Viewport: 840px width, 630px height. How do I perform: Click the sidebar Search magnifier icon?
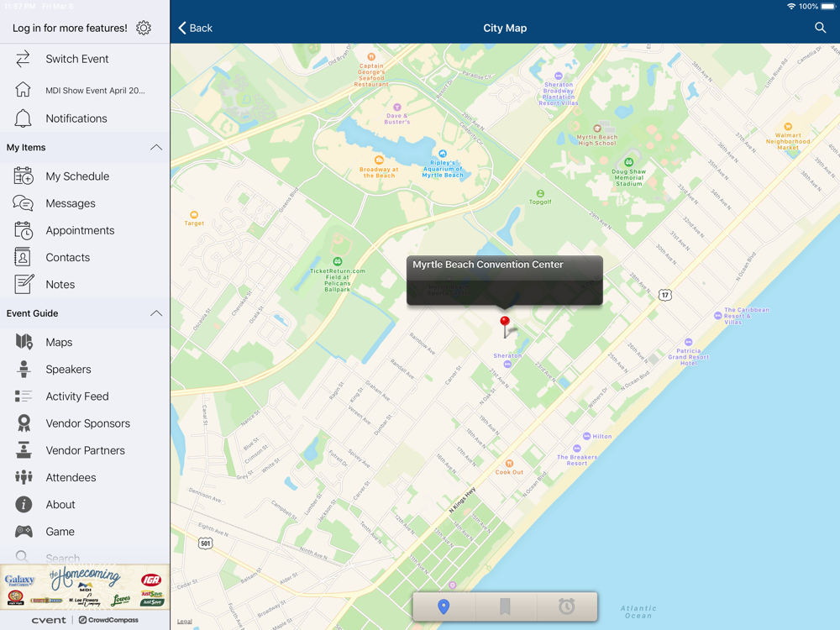[22, 557]
